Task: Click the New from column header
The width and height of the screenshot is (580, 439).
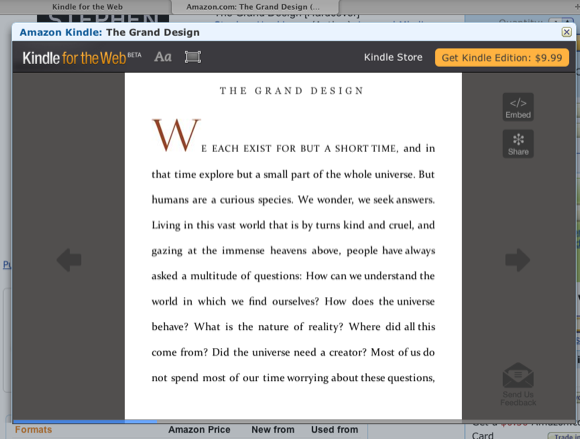Action: [273, 430]
